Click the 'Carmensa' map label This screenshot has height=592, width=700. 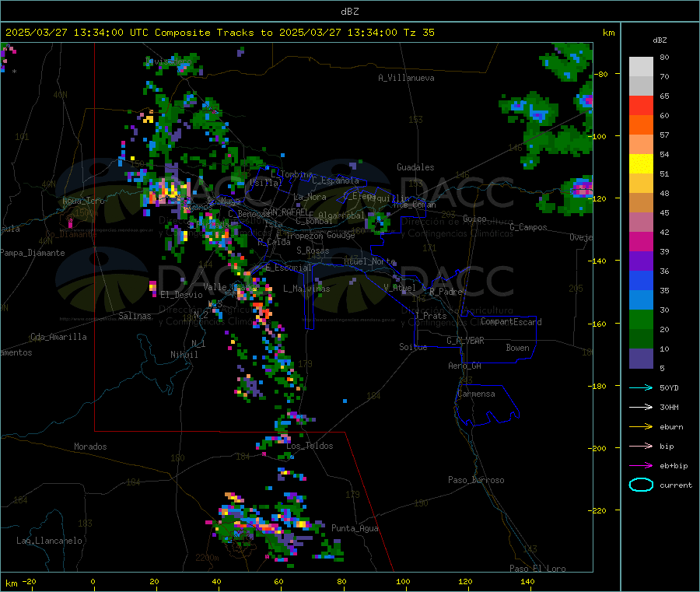pos(476,394)
